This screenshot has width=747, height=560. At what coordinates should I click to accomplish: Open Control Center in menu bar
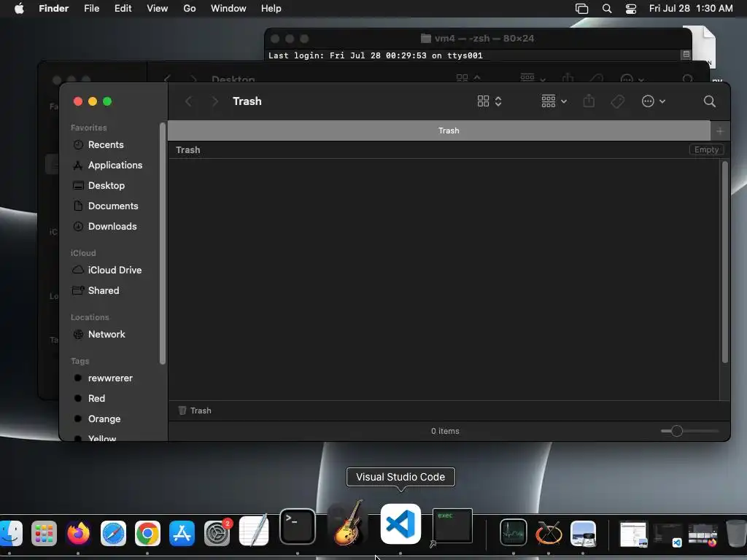[631, 9]
